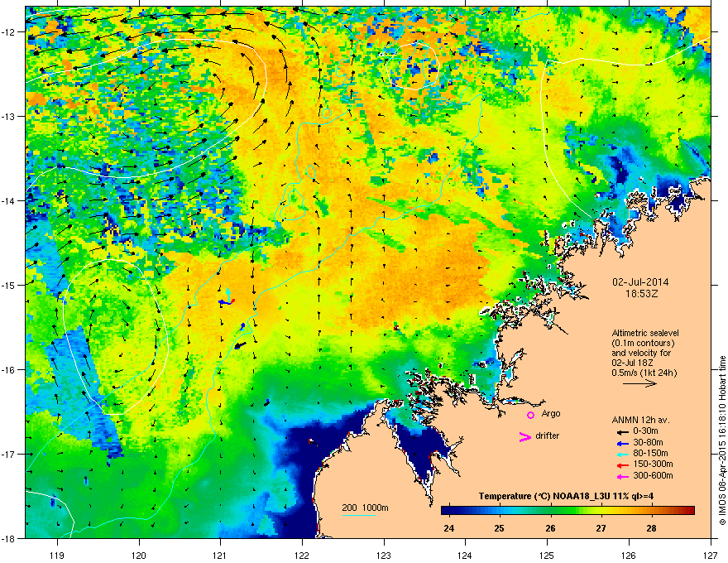Click the latitude axis label -18

(x=9, y=538)
